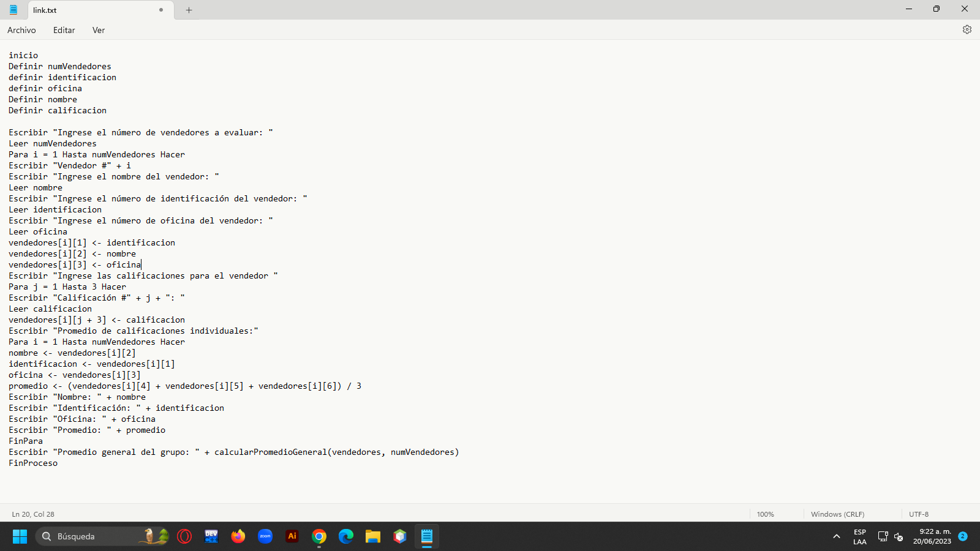980x551 pixels.
Task: Add a new tab with the plus button
Action: pyautogui.click(x=189, y=10)
